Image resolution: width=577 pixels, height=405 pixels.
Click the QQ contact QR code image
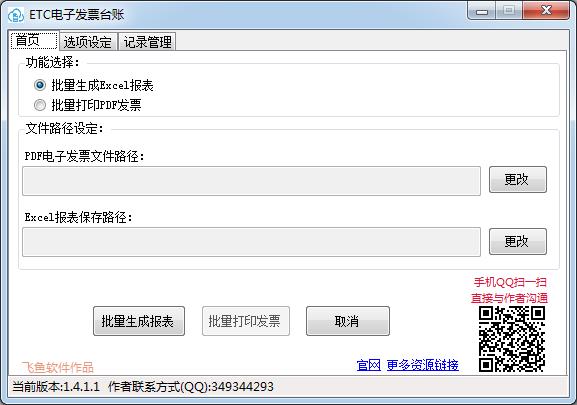(x=511, y=339)
